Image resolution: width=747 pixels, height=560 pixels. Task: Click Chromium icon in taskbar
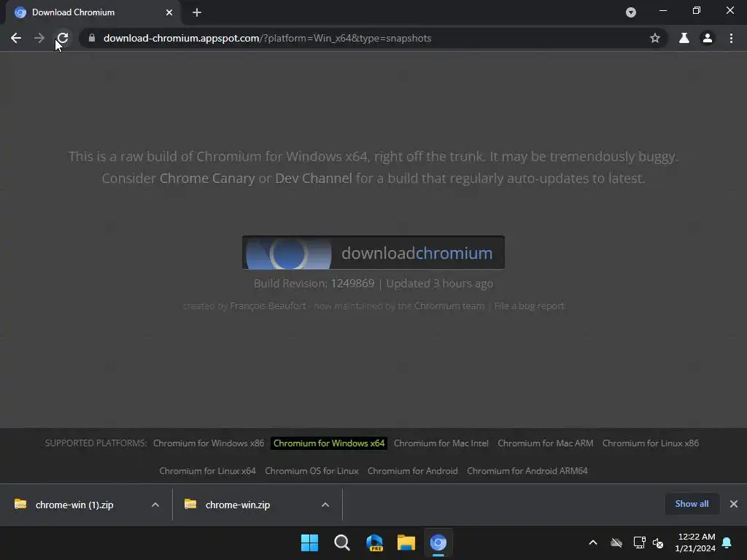tap(438, 542)
